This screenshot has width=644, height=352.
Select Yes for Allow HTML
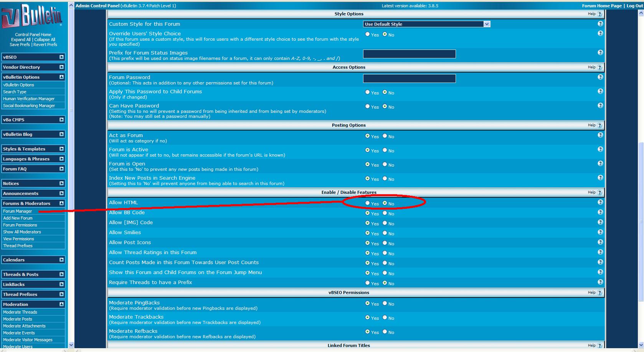tap(367, 203)
